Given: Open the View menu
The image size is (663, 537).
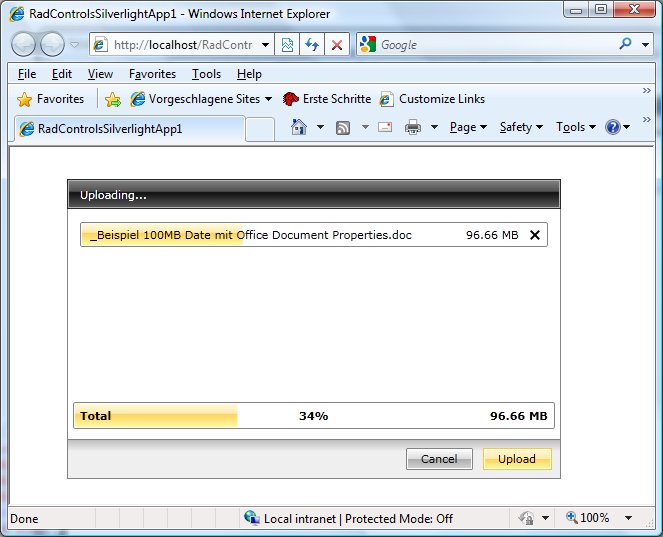Looking at the screenshot, I should point(100,74).
